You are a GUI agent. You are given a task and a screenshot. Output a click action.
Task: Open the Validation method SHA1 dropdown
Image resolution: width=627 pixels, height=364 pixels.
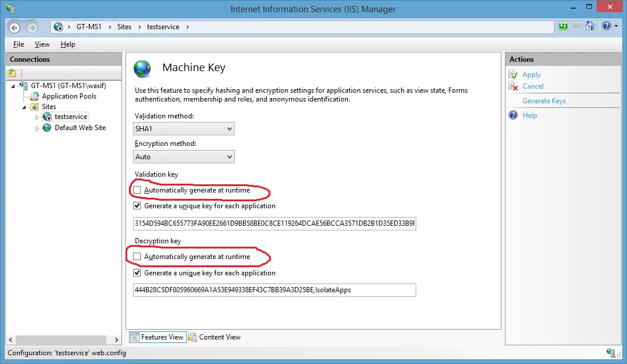184,129
